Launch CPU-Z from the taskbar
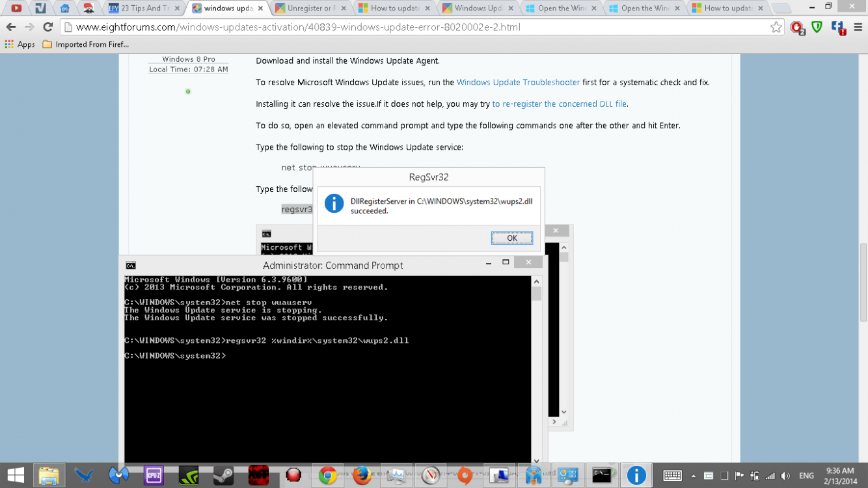 click(x=154, y=476)
